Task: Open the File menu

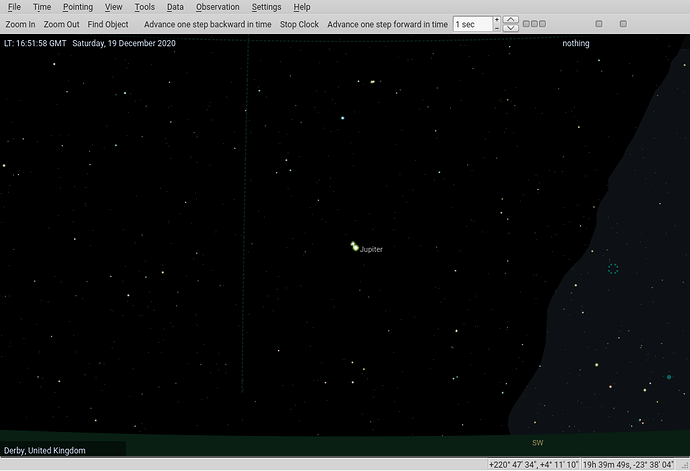Action: pos(14,7)
